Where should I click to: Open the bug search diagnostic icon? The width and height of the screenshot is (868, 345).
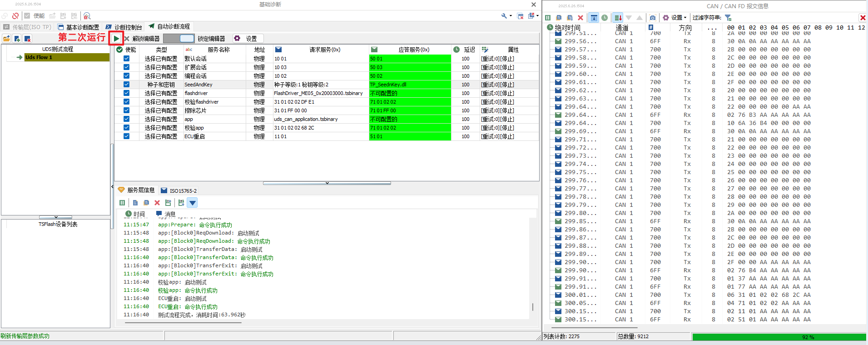click(x=87, y=16)
